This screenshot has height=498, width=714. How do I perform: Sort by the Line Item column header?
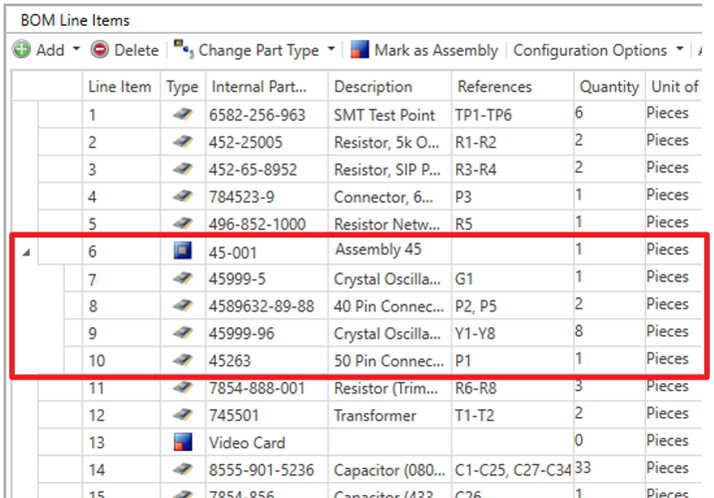(x=119, y=87)
